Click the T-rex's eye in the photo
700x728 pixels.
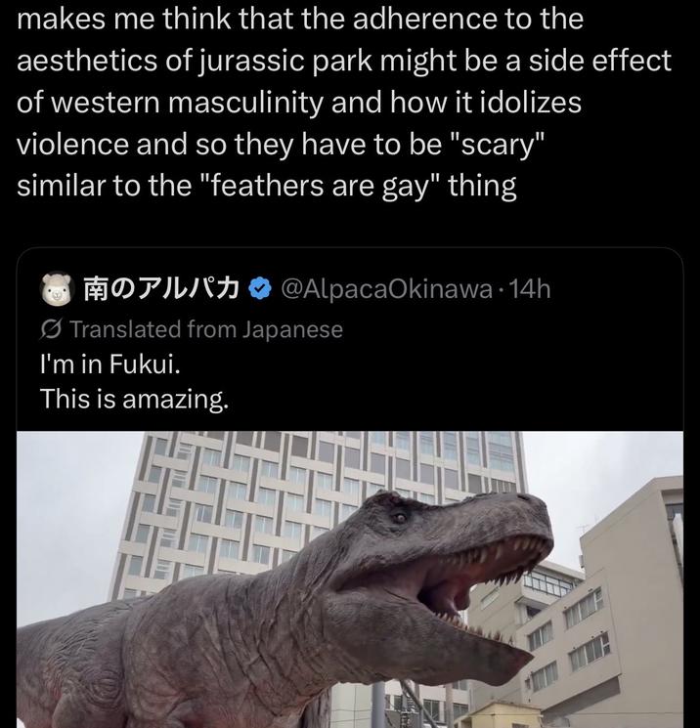click(400, 517)
